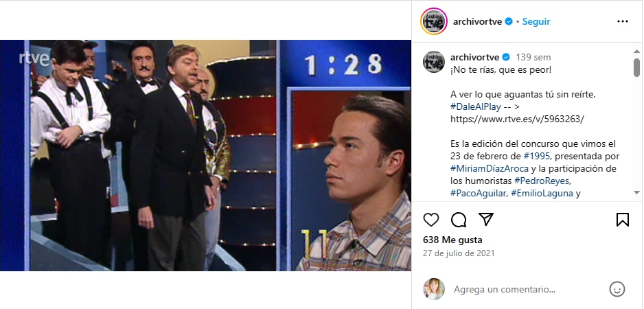Image resolution: width=644 pixels, height=309 pixels.
Task: Save the post with the bookmark icon
Action: 623,220
